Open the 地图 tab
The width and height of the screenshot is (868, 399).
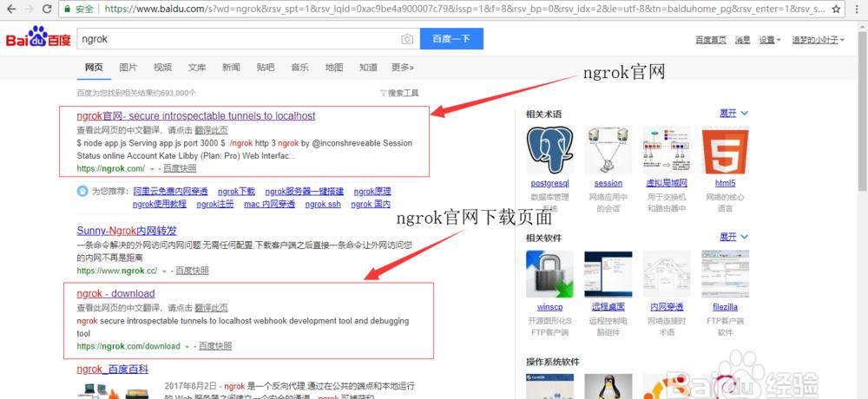(334, 68)
